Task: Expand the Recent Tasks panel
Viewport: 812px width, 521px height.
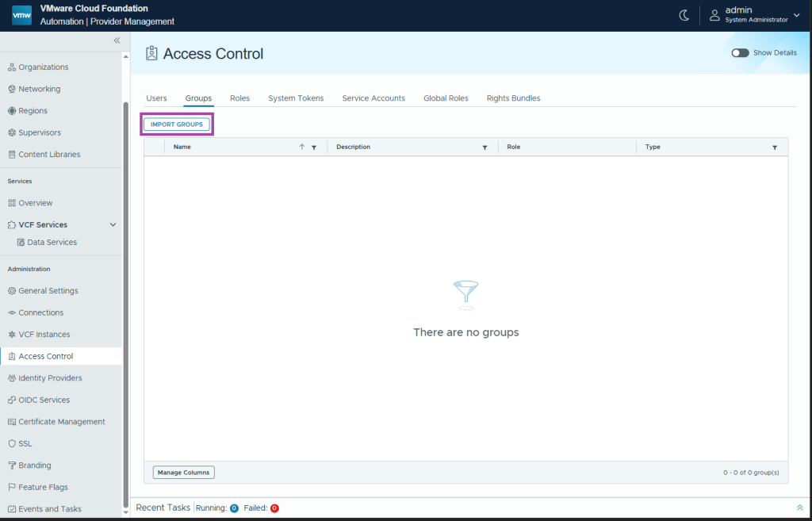Action: [x=799, y=508]
